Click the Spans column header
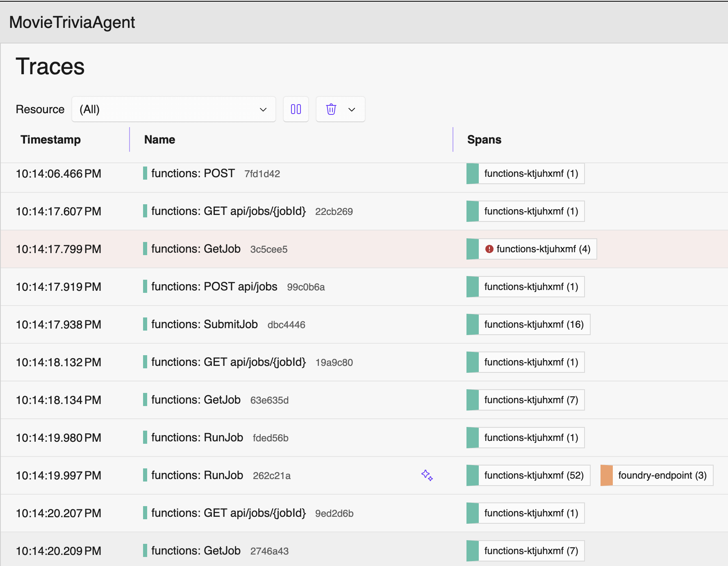Screen dimensions: 728x566 (x=484, y=139)
